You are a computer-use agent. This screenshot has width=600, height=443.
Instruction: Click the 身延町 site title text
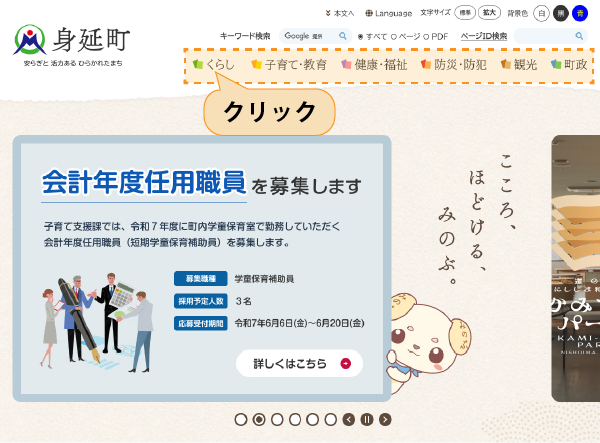point(91,40)
